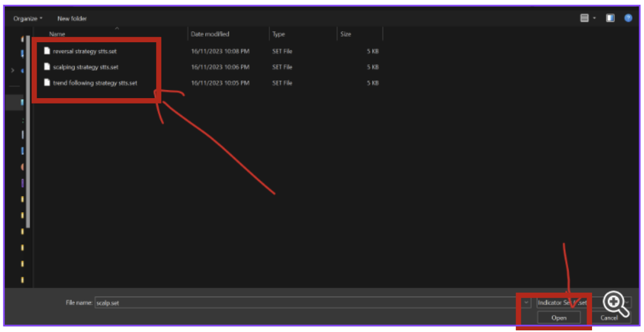This screenshot has height=332, width=644.
Task: Toggle the preview pane icon
Action: pos(610,18)
